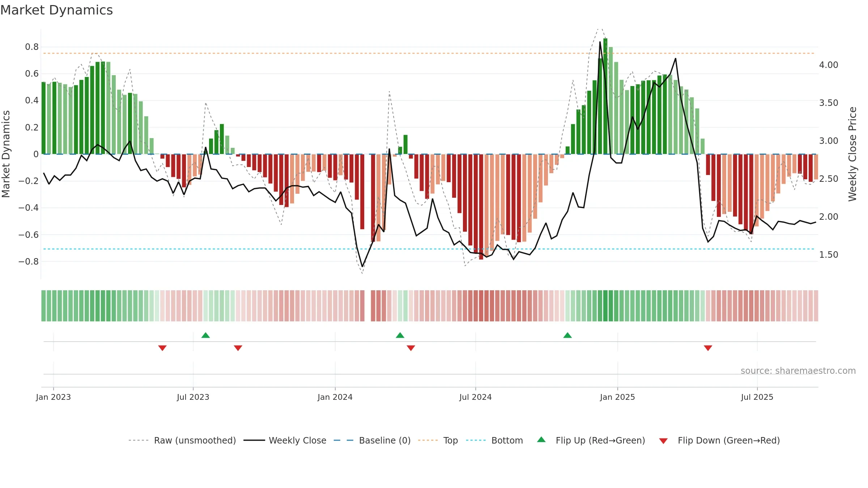
Task: Click the −0.6 left axis tick label
Action: [29, 235]
